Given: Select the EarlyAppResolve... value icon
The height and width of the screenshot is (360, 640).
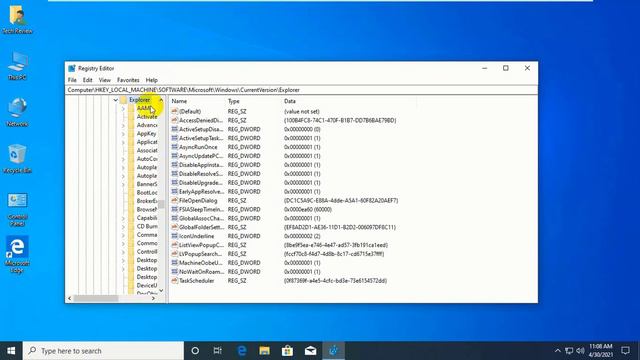Looking at the screenshot, I should coord(175,191).
